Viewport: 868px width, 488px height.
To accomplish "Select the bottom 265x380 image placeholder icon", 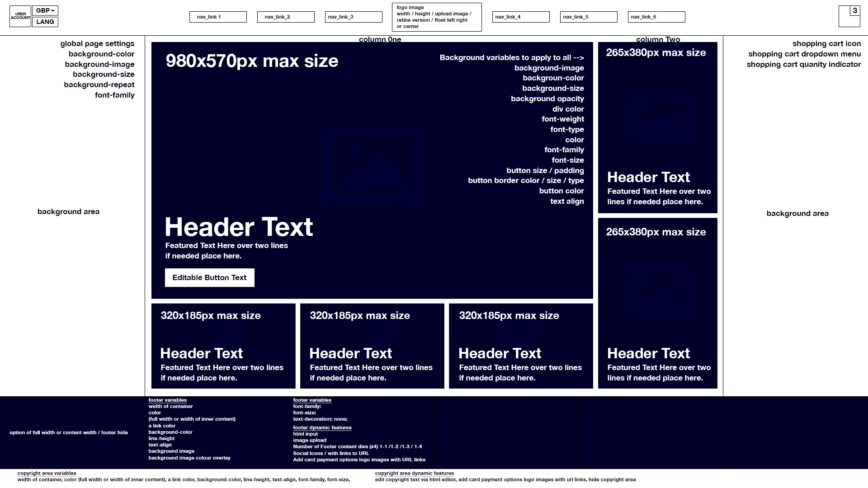I will pos(657,293).
